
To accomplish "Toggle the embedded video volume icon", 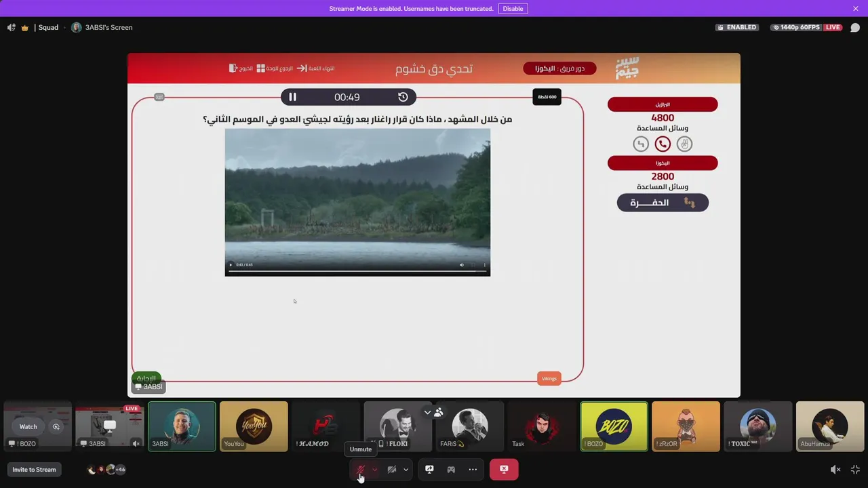I will tap(462, 265).
